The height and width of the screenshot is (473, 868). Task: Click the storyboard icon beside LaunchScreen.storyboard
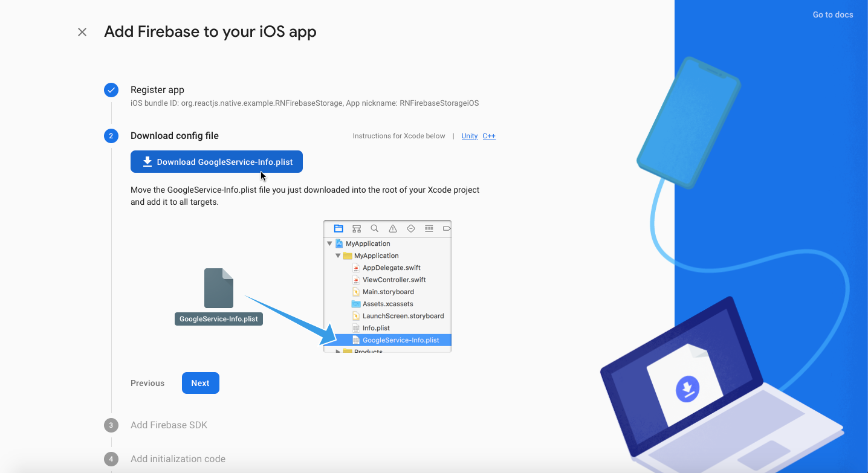pos(356,316)
